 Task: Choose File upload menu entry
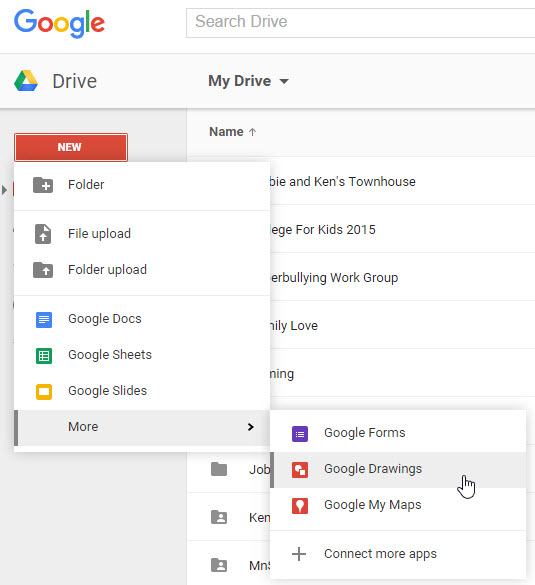[142, 234]
